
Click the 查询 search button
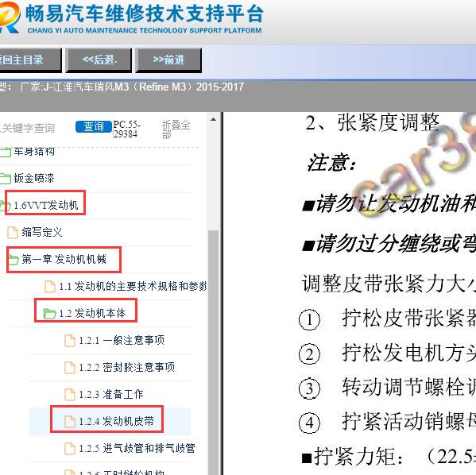coord(94,126)
